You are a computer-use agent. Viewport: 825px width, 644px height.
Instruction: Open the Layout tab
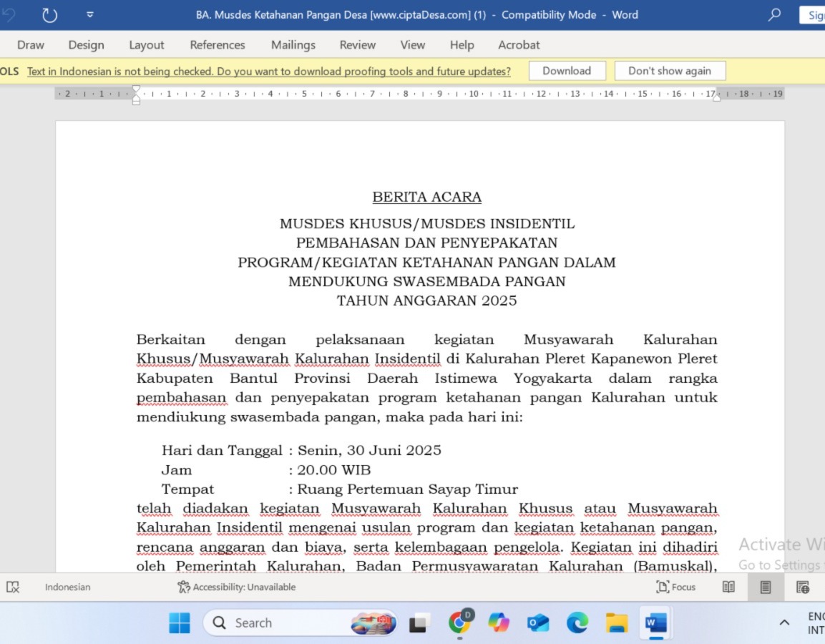[x=146, y=44]
